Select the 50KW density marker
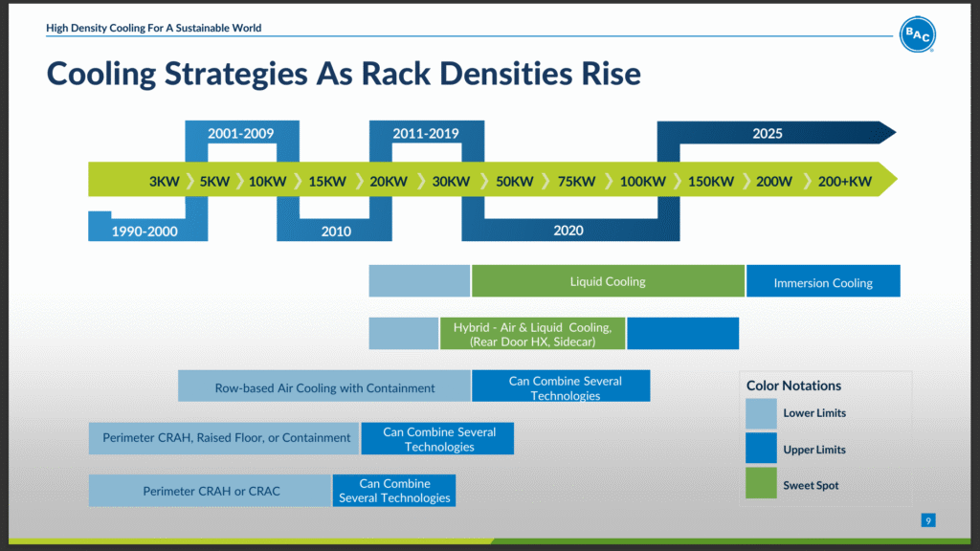Viewport: 980px width, 551px height. (515, 181)
